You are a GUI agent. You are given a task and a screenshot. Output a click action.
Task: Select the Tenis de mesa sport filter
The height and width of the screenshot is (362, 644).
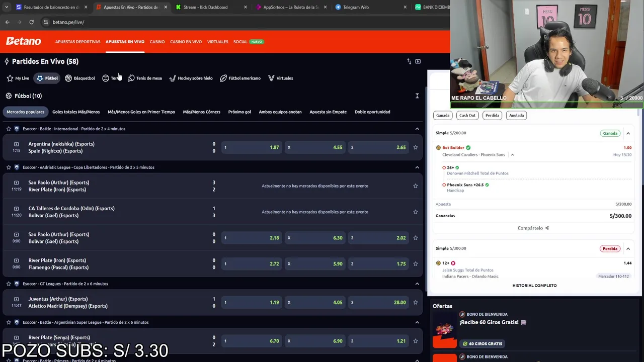tap(145, 78)
